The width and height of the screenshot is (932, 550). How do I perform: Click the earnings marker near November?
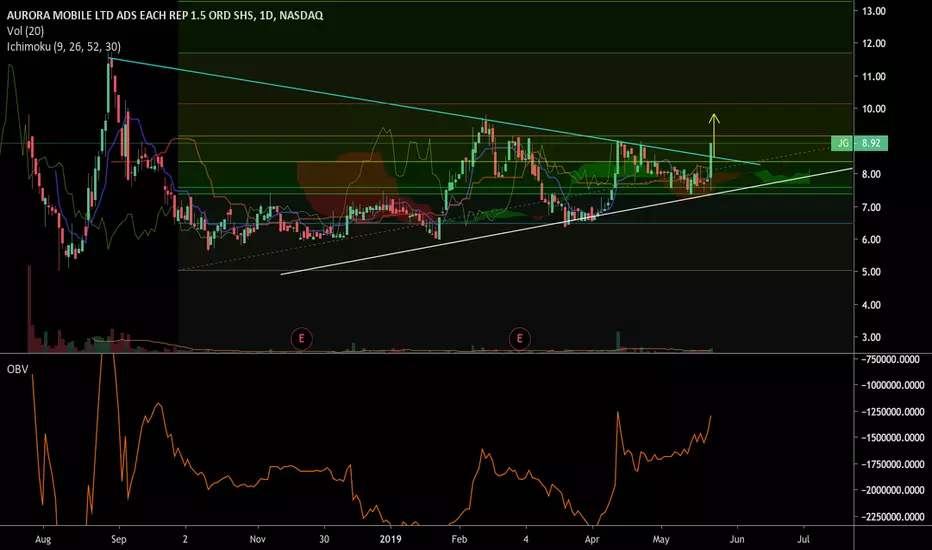[x=301, y=339]
